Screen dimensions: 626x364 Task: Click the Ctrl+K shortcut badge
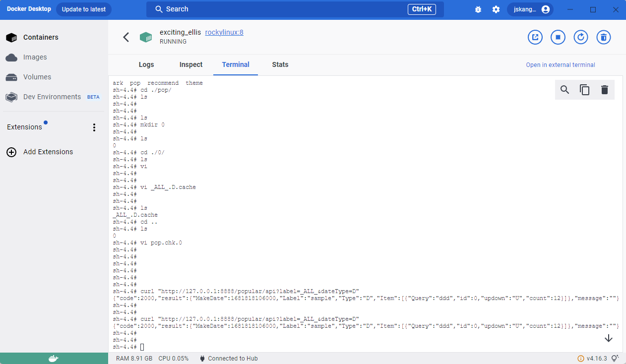pyautogui.click(x=422, y=9)
